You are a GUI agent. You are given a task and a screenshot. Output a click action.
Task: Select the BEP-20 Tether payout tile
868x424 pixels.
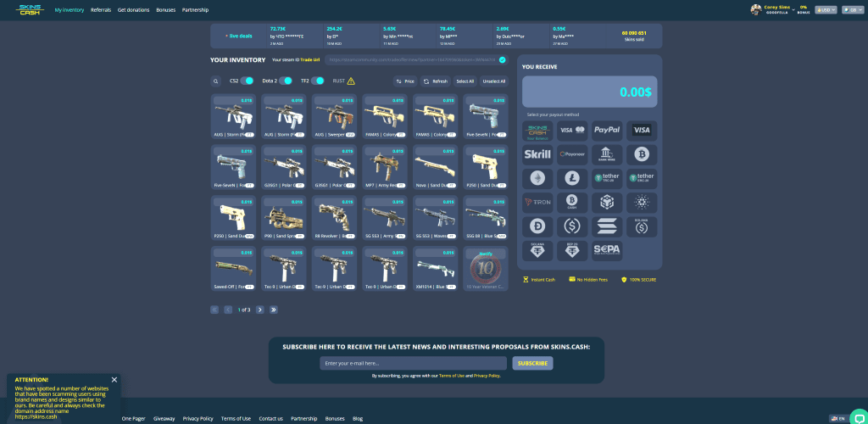point(572,251)
